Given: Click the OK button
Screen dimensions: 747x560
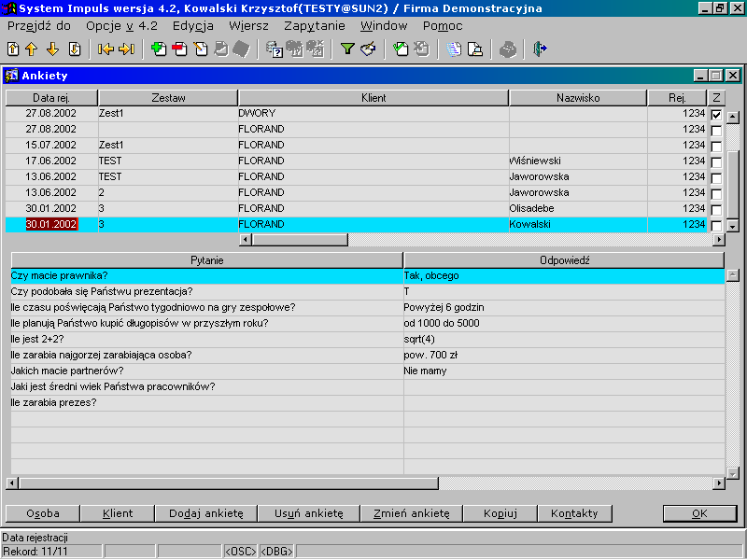Looking at the screenshot, I should [699, 513].
